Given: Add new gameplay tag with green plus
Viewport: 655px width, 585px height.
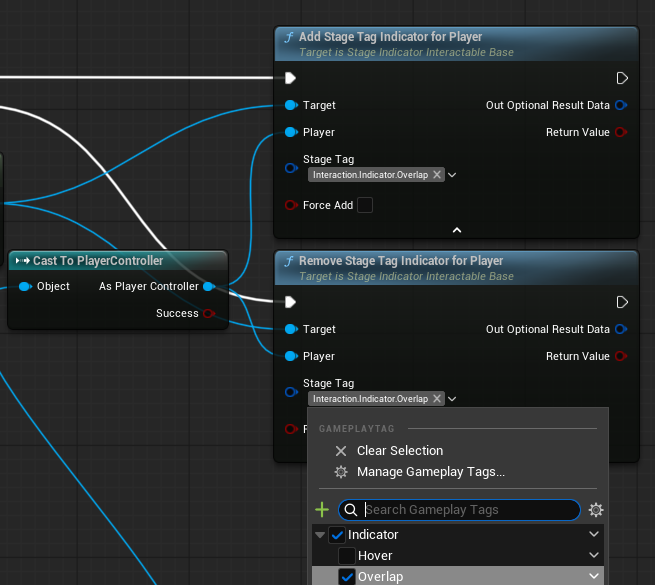Looking at the screenshot, I should pos(322,510).
